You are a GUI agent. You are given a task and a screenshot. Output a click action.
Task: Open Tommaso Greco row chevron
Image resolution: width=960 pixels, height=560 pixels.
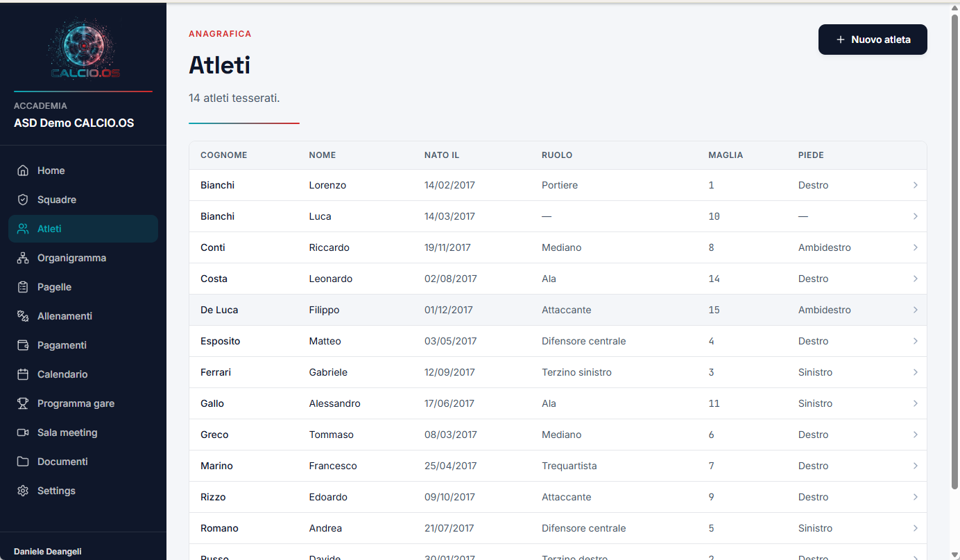(x=916, y=435)
